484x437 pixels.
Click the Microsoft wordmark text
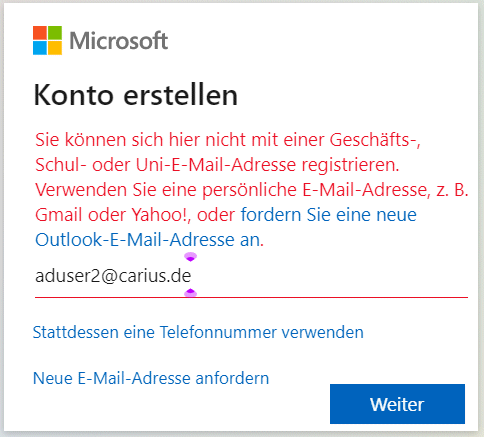coord(119,41)
